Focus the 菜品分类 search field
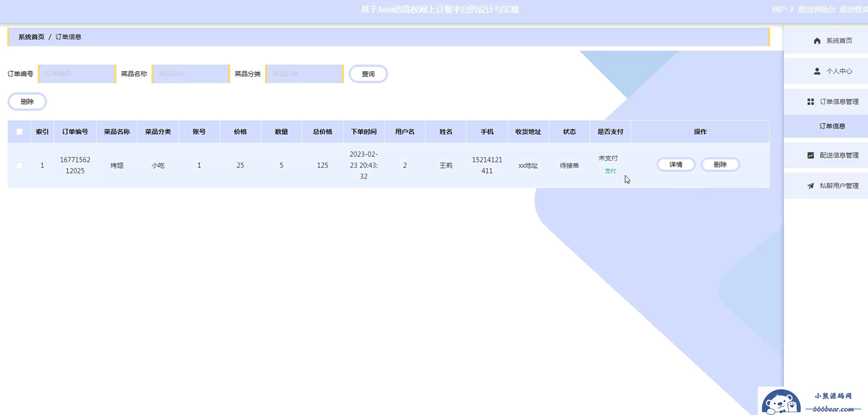This screenshot has height=415, width=868. 305,74
